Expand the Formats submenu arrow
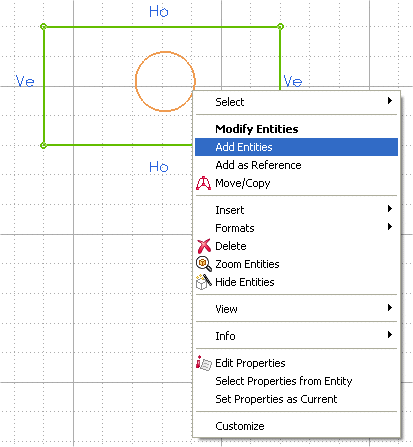Image resolution: width=413 pixels, height=447 pixels. point(390,227)
